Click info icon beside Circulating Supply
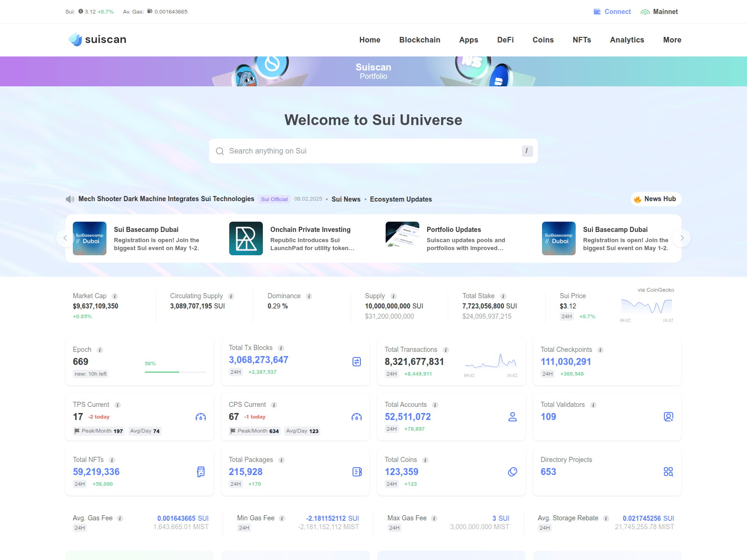This screenshot has height=560, width=747. [231, 296]
